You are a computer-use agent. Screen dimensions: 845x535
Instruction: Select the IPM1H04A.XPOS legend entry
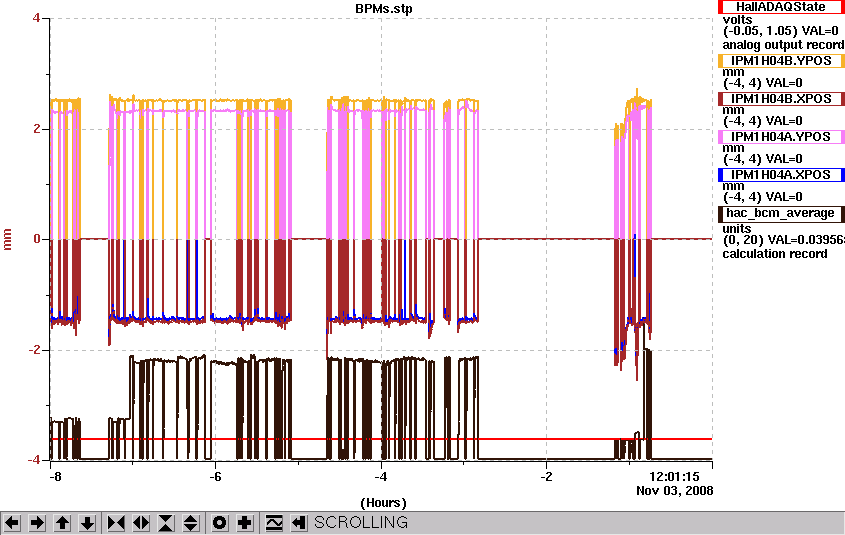[x=781, y=175]
